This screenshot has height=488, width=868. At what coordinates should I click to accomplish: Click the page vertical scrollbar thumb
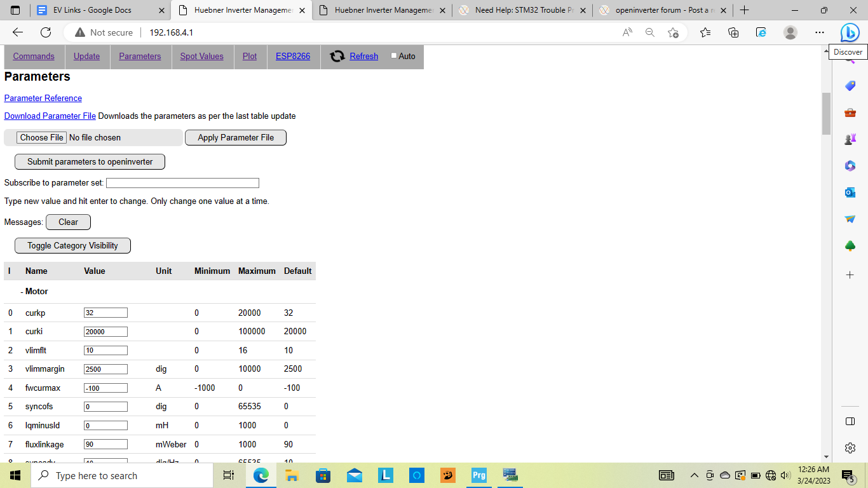click(x=826, y=113)
